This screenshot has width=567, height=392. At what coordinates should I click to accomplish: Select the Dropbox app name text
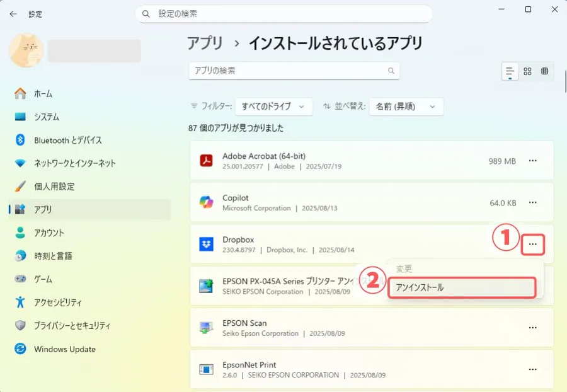(238, 239)
